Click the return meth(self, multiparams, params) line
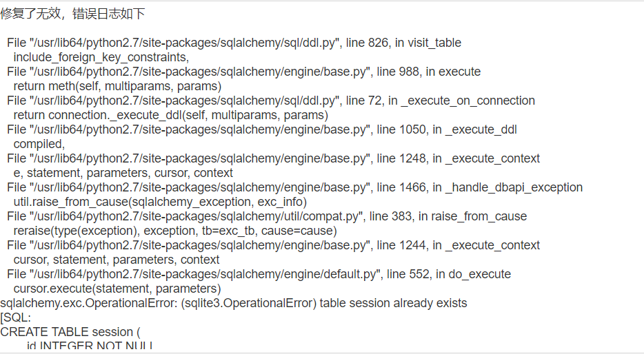Screen dimensions: 644x354 [x=117, y=86]
